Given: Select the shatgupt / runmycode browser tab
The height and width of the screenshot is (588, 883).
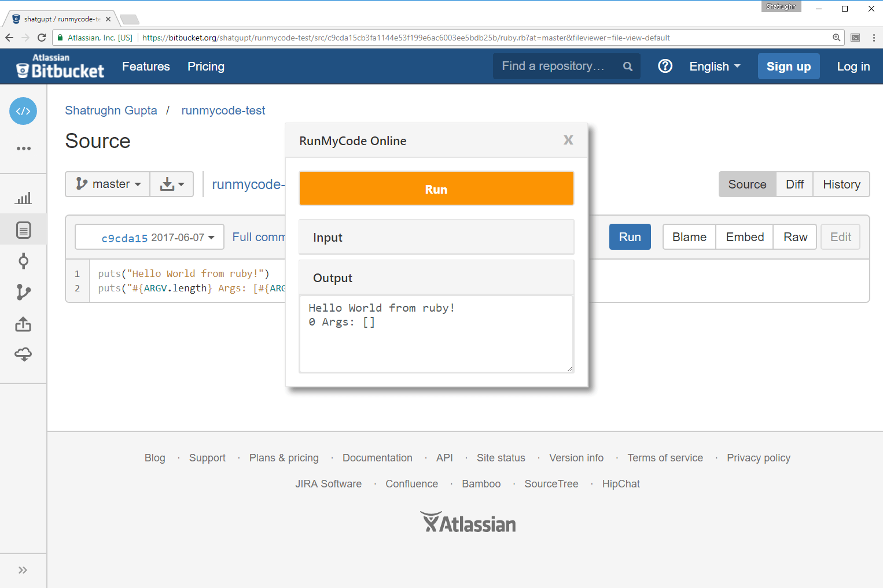Looking at the screenshot, I should pyautogui.click(x=61, y=19).
